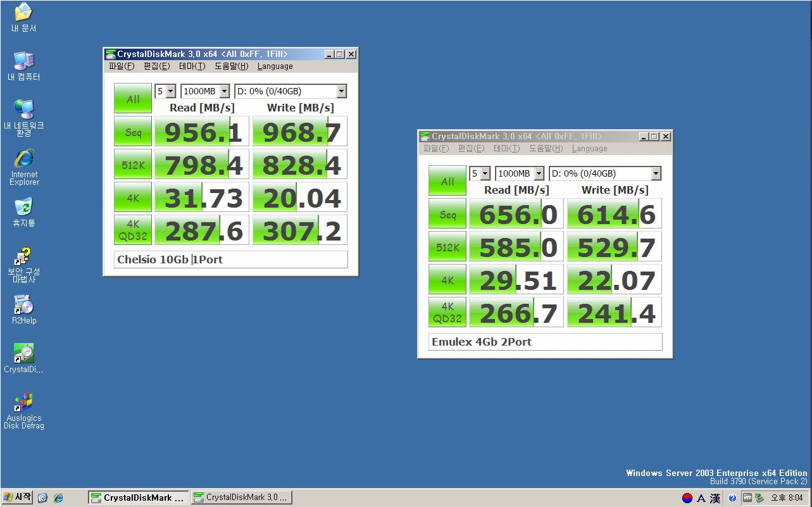Launch the CrystalDiskMark desktop shortcut
Screen dimensions: 812x507
click(x=23, y=358)
